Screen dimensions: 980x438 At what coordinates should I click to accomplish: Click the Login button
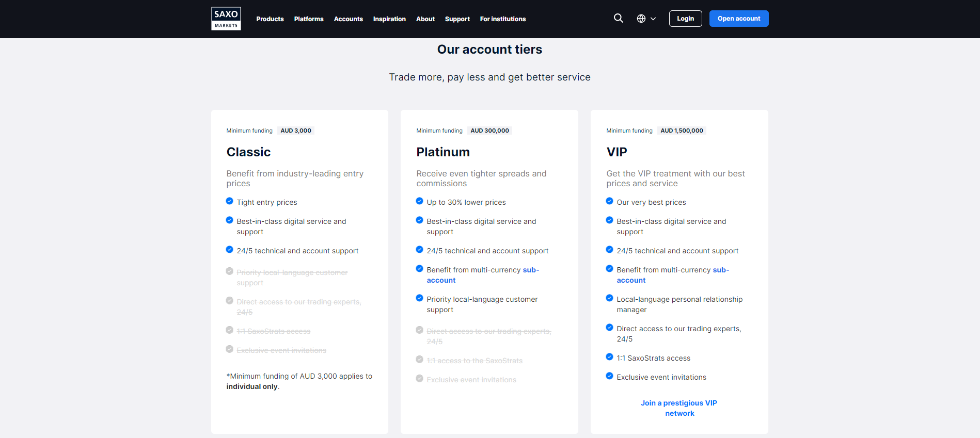[685, 19]
